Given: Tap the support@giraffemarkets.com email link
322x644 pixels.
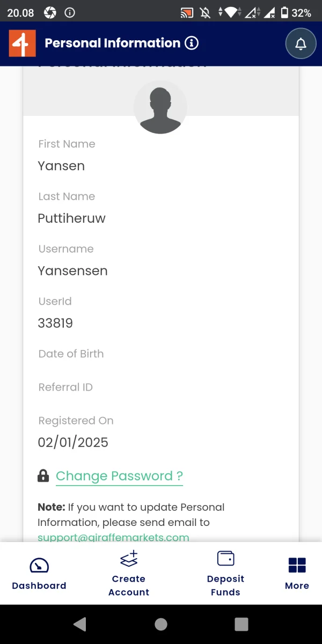Looking at the screenshot, I should tap(113, 537).
